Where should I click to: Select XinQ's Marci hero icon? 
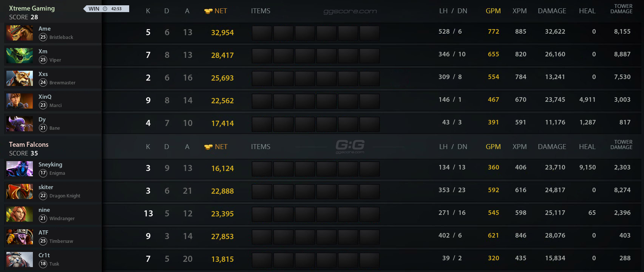point(19,101)
